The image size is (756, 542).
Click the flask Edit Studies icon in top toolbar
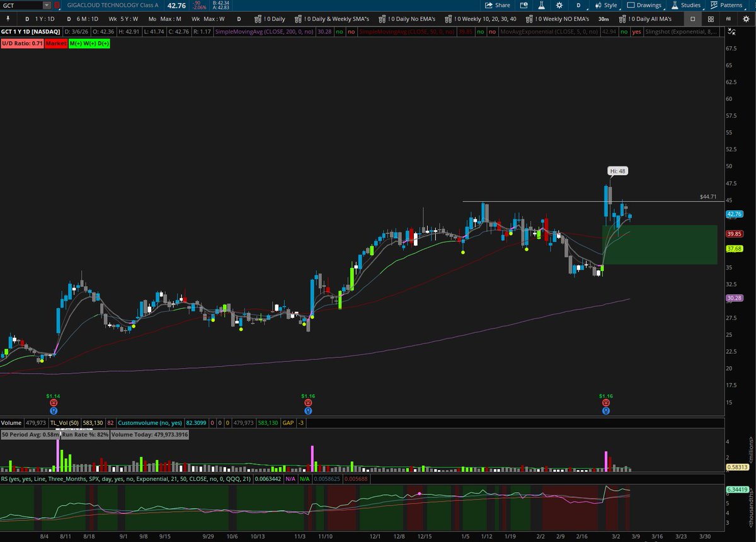pos(540,5)
